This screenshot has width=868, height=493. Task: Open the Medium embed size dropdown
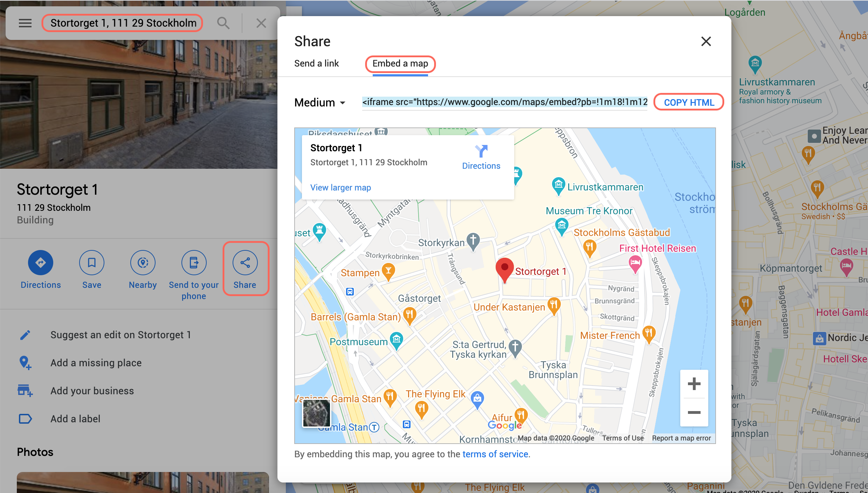pyautogui.click(x=319, y=102)
